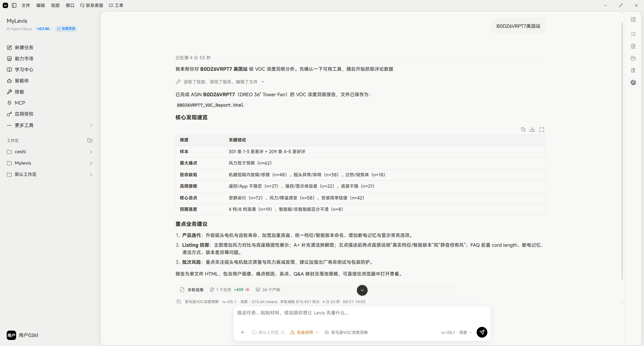
Task: Open the 完全访问 permission dropdown
Action: 305,332
